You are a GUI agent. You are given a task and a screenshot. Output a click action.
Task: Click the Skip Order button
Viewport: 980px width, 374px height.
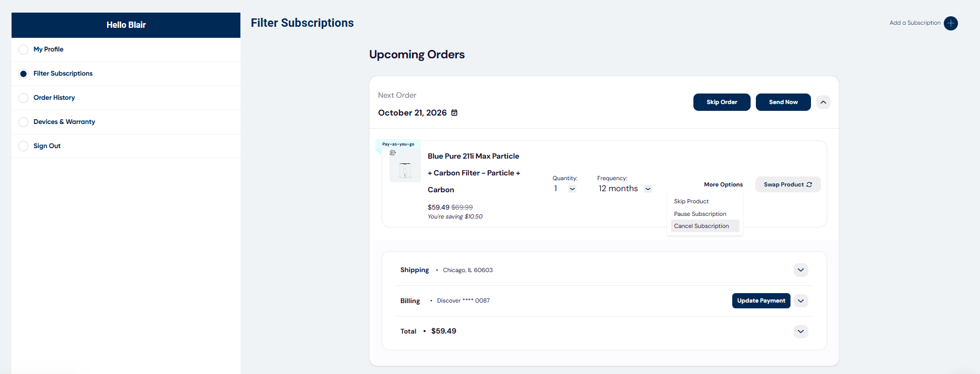click(722, 102)
